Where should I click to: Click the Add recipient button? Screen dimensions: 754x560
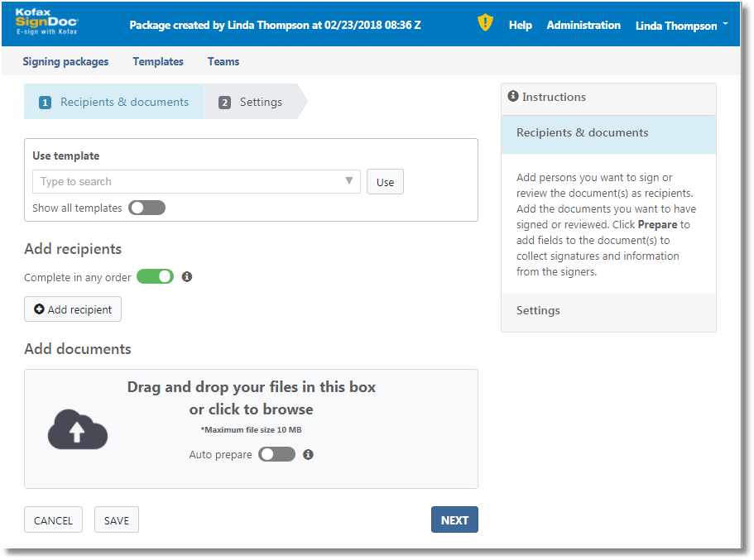73,309
